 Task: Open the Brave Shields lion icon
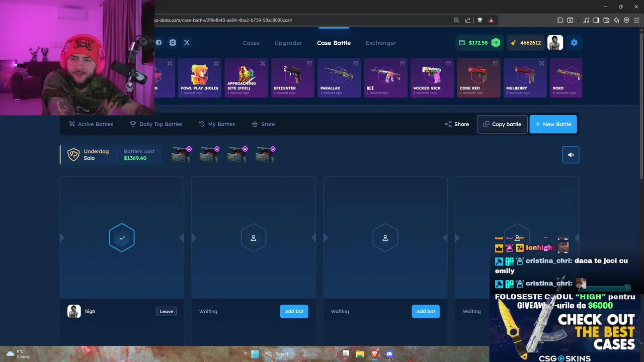(479, 20)
